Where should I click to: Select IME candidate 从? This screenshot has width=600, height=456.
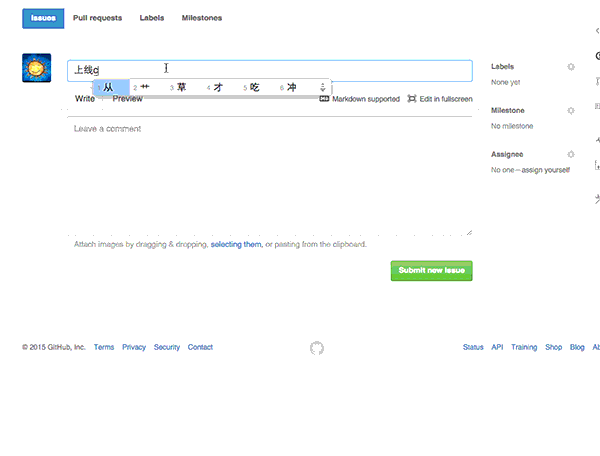(108, 88)
